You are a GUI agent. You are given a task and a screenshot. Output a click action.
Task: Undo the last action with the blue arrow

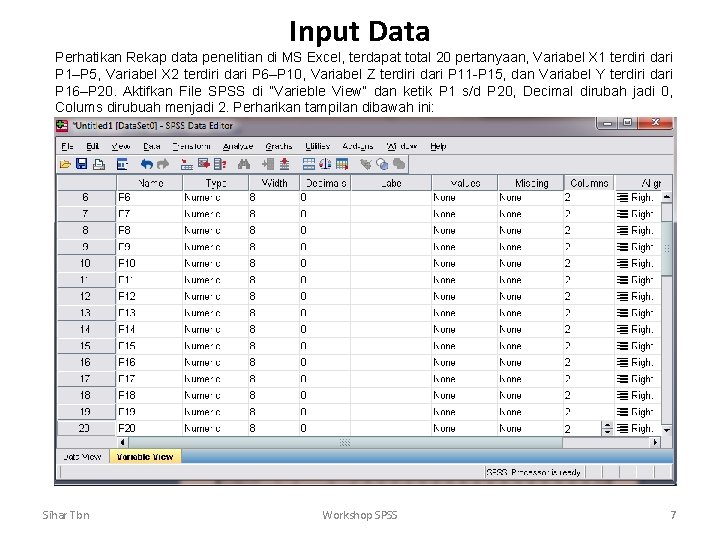(x=146, y=164)
